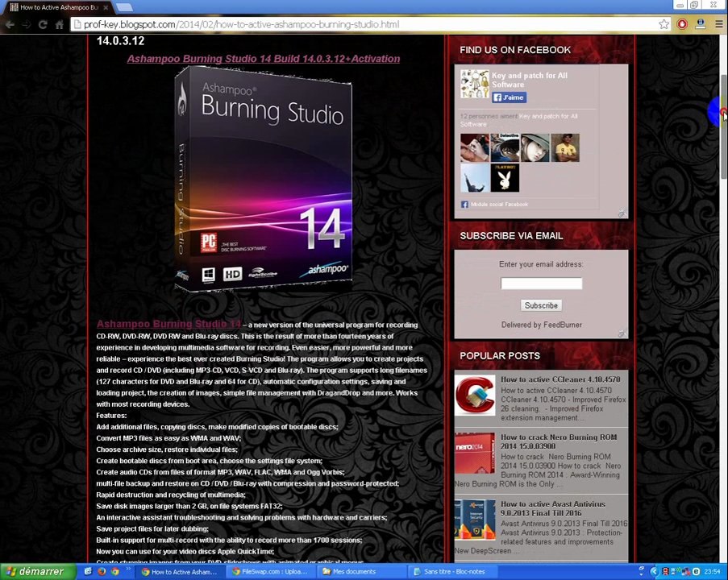Select the SUBSCRIBE VIA EMAIL heading
This screenshot has height=580, width=728.
coord(511,236)
